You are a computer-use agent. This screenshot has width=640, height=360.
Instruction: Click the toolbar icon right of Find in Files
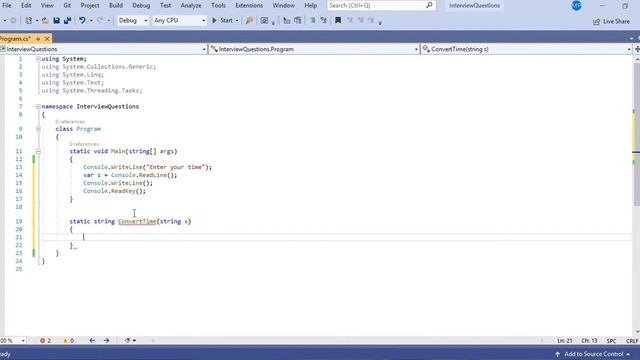point(264,20)
